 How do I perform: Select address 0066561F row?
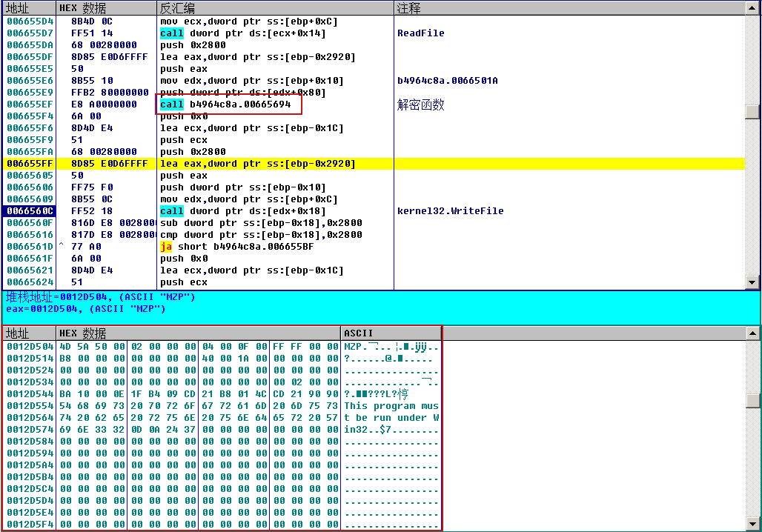coord(374,259)
